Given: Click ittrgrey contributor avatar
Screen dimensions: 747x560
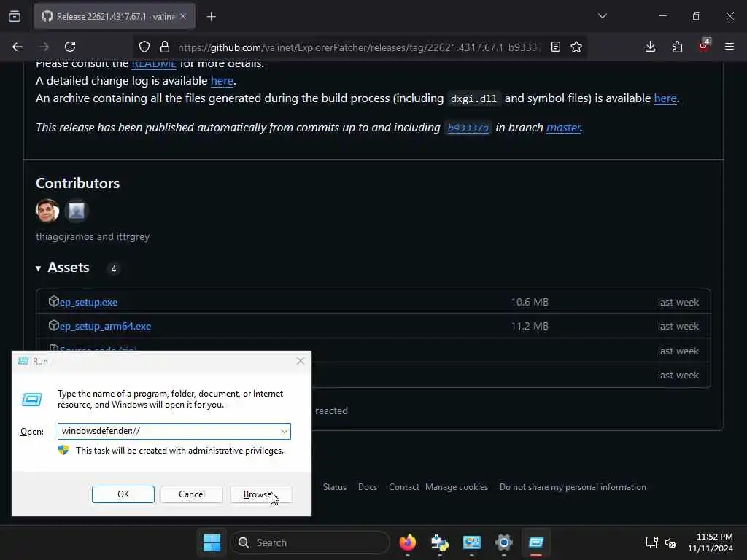Looking at the screenshot, I should pos(76,211).
